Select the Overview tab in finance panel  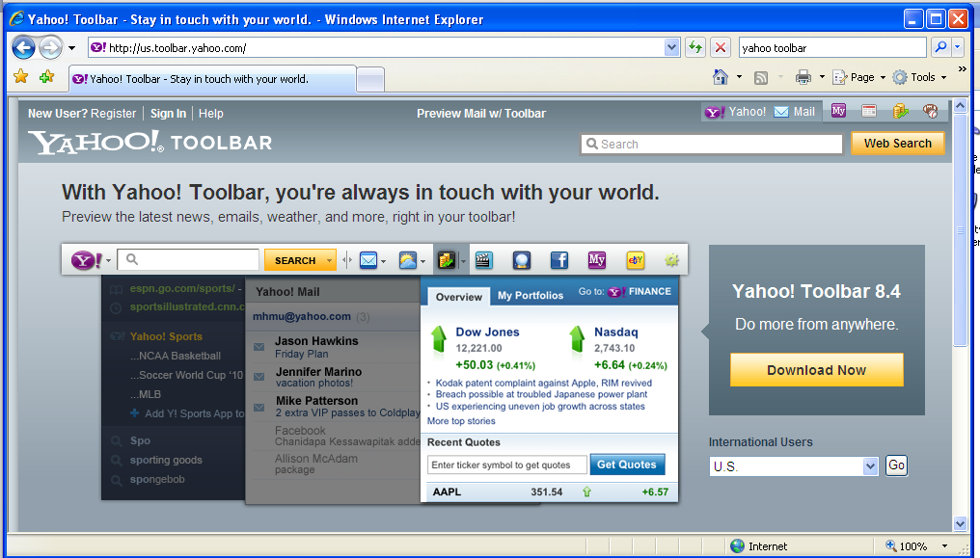click(459, 297)
